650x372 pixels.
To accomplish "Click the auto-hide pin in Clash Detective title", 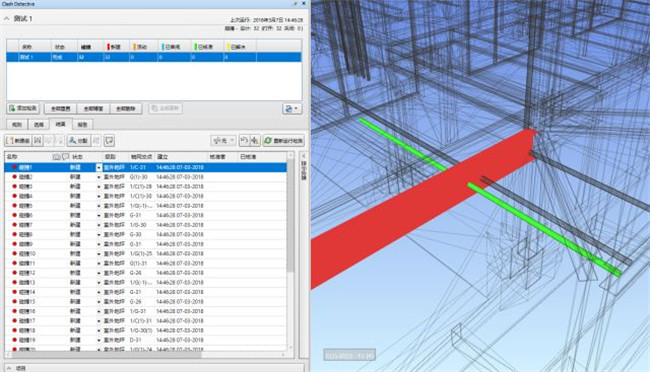I will coord(296,3).
